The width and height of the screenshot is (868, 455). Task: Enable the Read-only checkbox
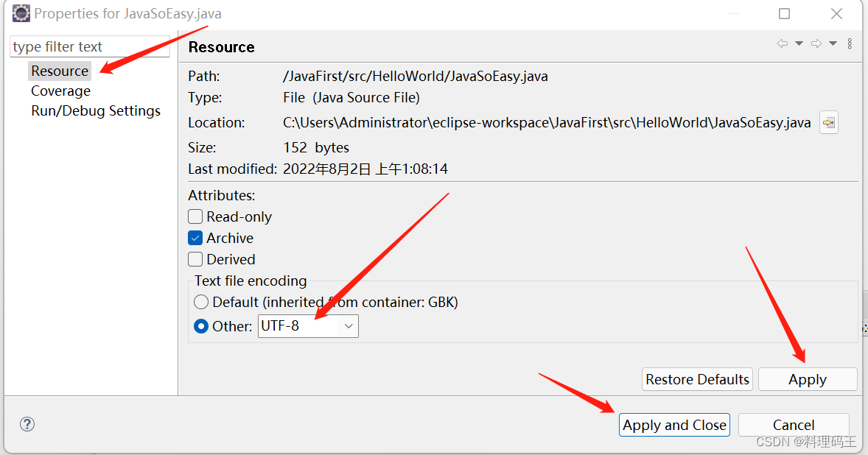195,216
